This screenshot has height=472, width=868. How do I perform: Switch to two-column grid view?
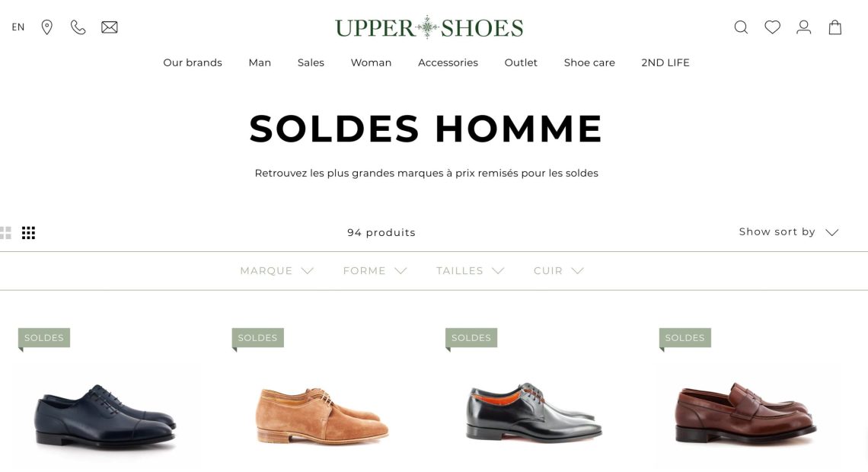tap(5, 233)
